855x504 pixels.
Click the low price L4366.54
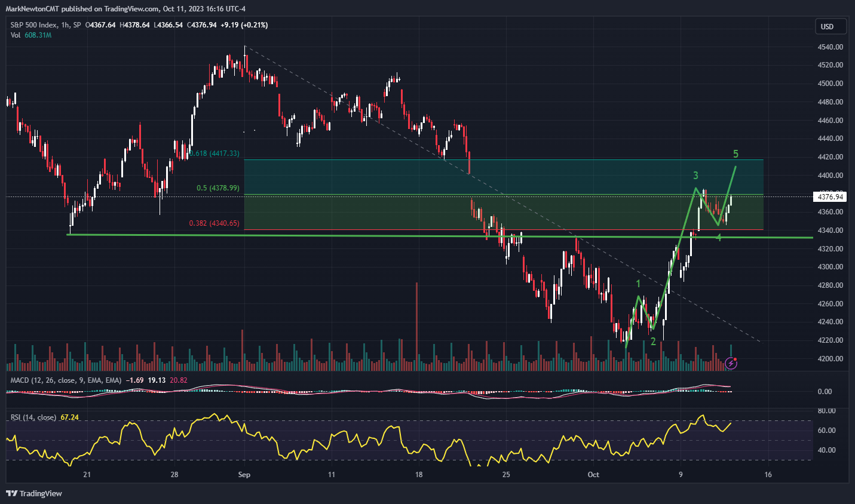coord(168,25)
